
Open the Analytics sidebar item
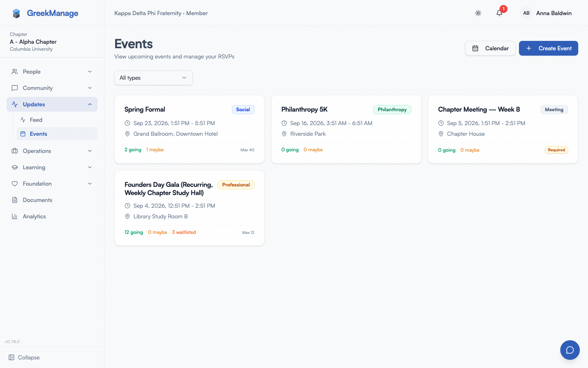coord(52,216)
